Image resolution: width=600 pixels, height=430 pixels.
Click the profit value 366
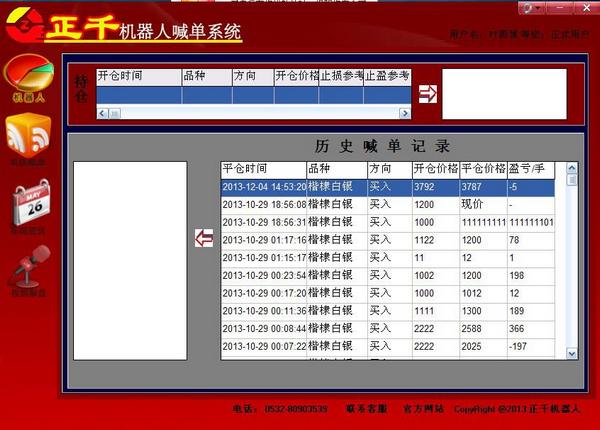click(531, 329)
